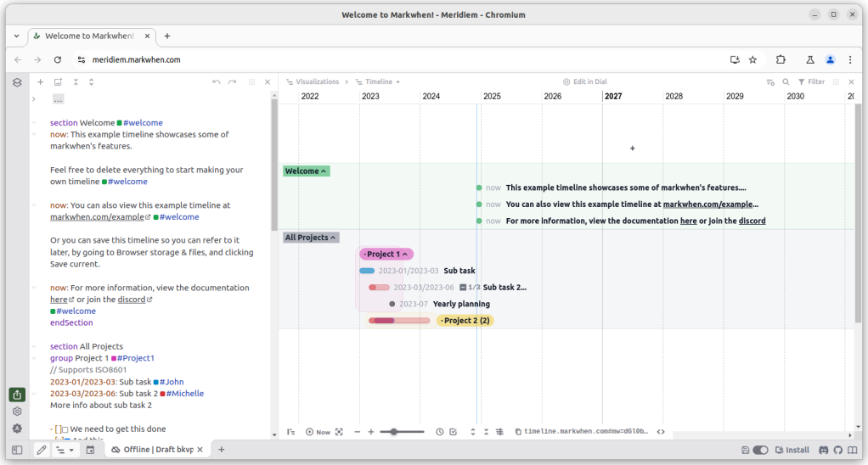Click the undo arrow in editor toolbar

pos(217,81)
